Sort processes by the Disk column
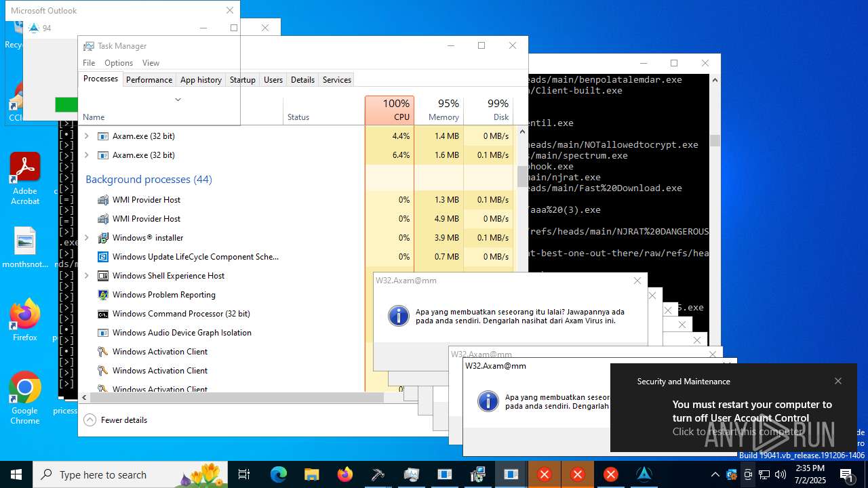 pos(488,110)
